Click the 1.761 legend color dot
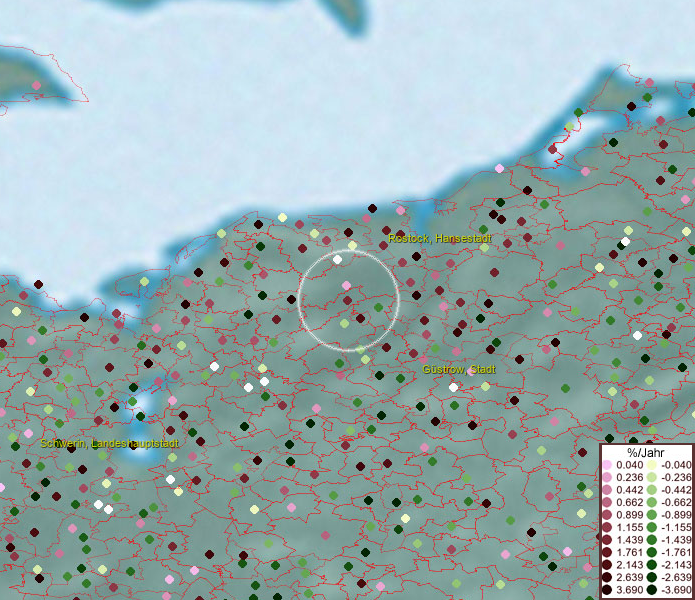 (x=607, y=553)
